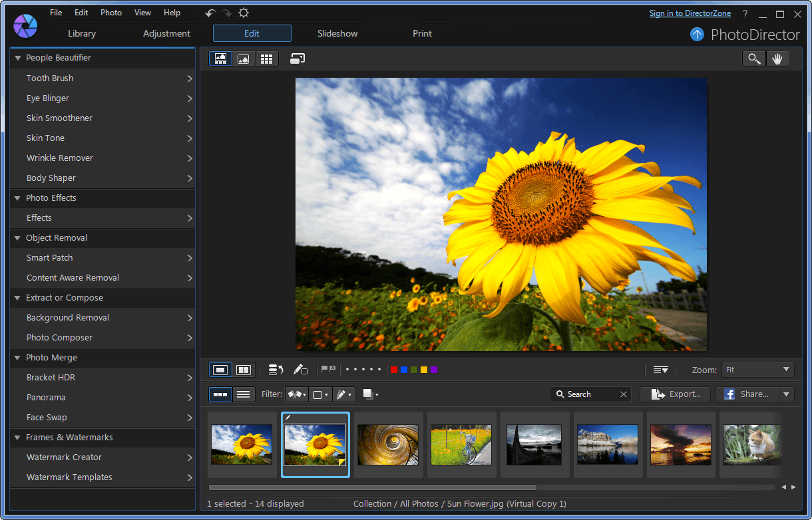Click Sign in to DirectorZone link
Screen dimensions: 812x520
[690, 13]
